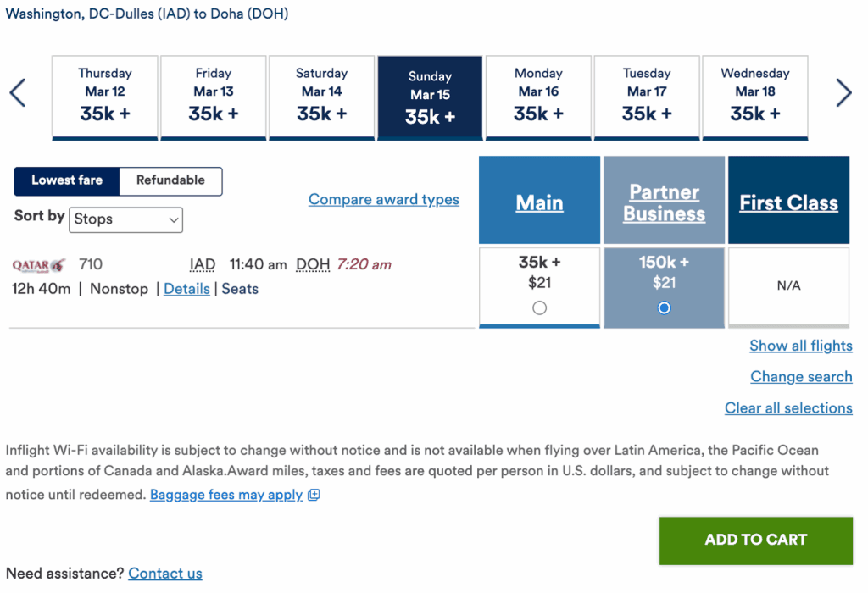868x593 pixels.
Task: Open the Contact us link
Action: click(165, 574)
